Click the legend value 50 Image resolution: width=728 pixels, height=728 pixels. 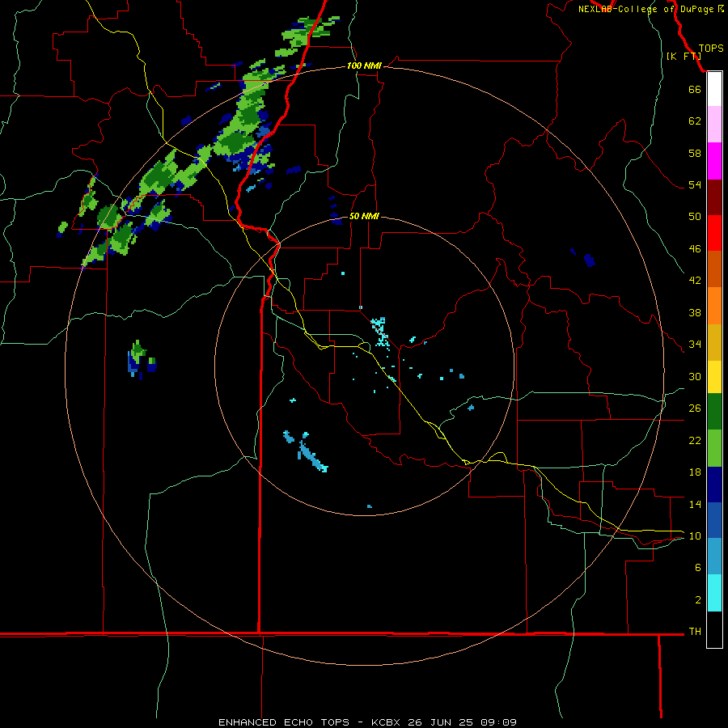tap(695, 217)
